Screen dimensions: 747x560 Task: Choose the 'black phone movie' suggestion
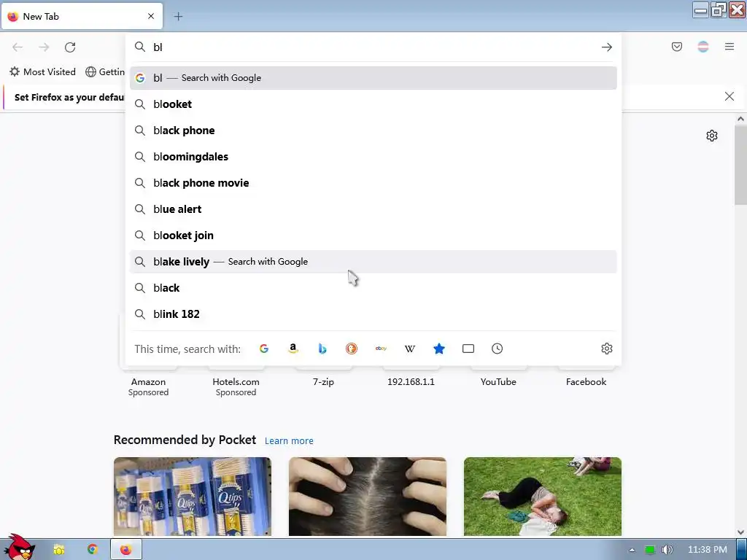pyautogui.click(x=373, y=183)
